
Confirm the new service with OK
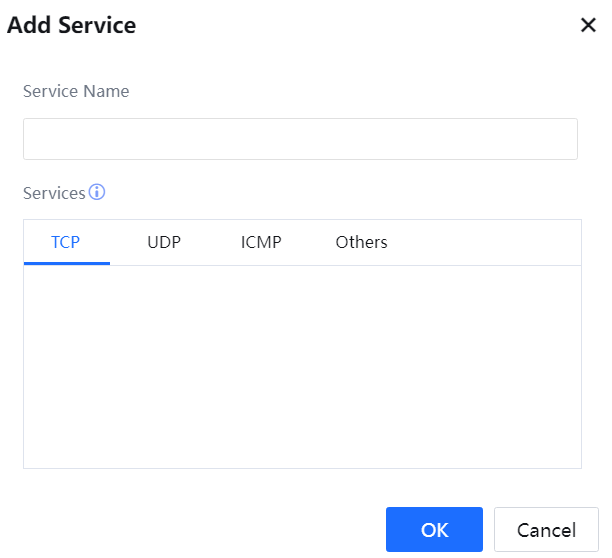[434, 530]
